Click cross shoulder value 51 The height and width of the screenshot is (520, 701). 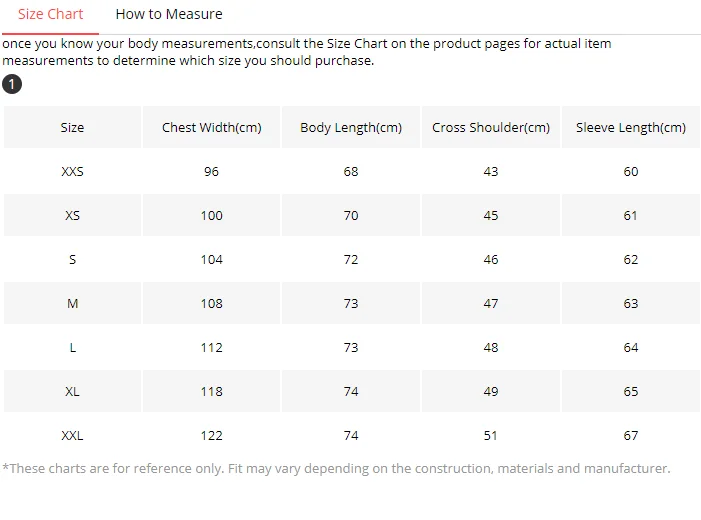(491, 435)
